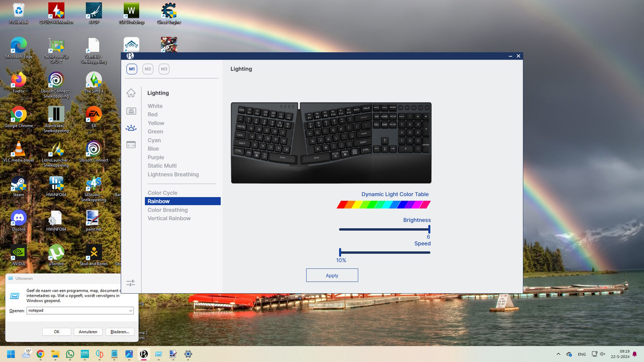Switch to profile M2
Screen dimensions: 644x362
(x=147, y=69)
